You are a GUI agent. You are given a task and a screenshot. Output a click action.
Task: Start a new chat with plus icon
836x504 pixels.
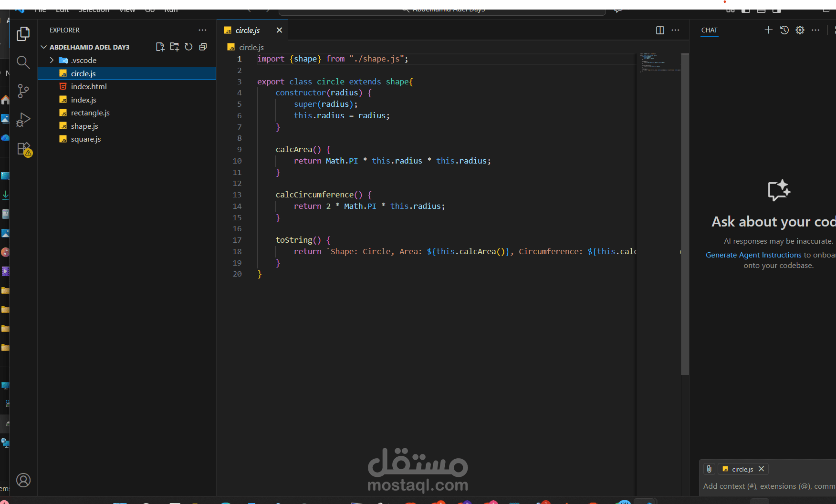(x=768, y=30)
